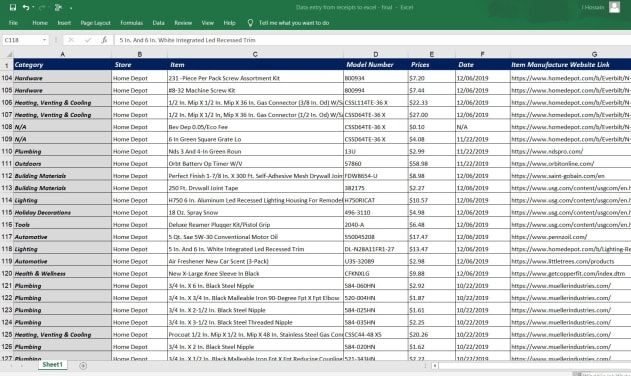Click the cell 'Orbit Battery Op Timer W/V'
The width and height of the screenshot is (631, 376).
255,163
